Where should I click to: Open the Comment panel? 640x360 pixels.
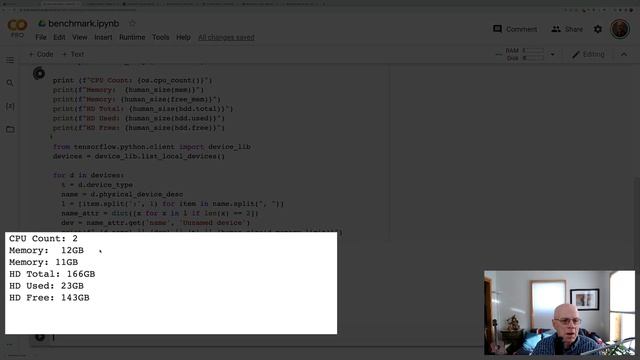(515, 29)
